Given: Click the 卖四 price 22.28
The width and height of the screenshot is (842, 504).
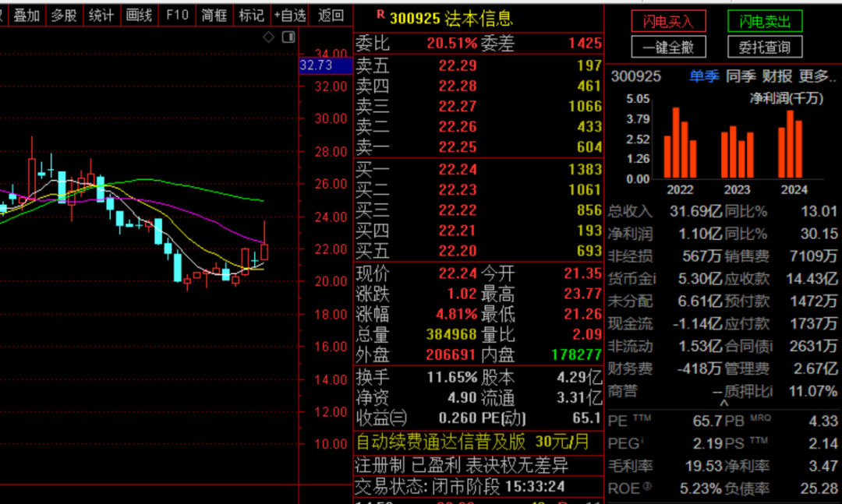Looking at the screenshot, I should pyautogui.click(x=458, y=86).
